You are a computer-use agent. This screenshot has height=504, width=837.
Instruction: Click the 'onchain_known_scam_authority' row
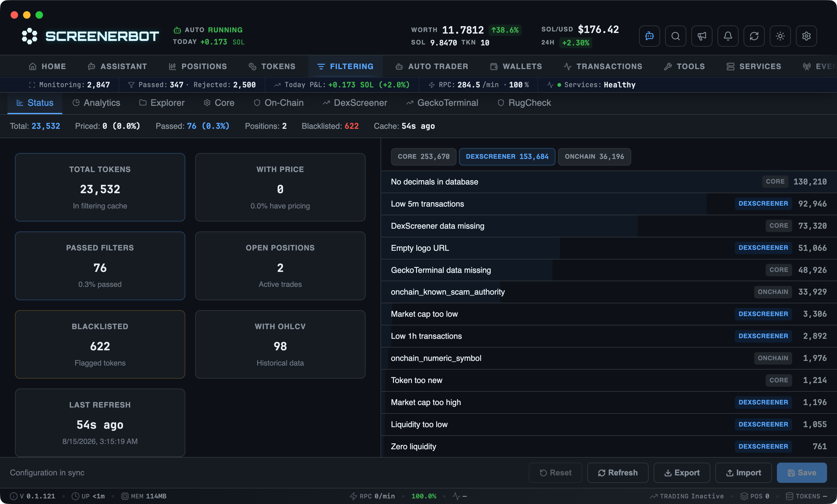(609, 292)
